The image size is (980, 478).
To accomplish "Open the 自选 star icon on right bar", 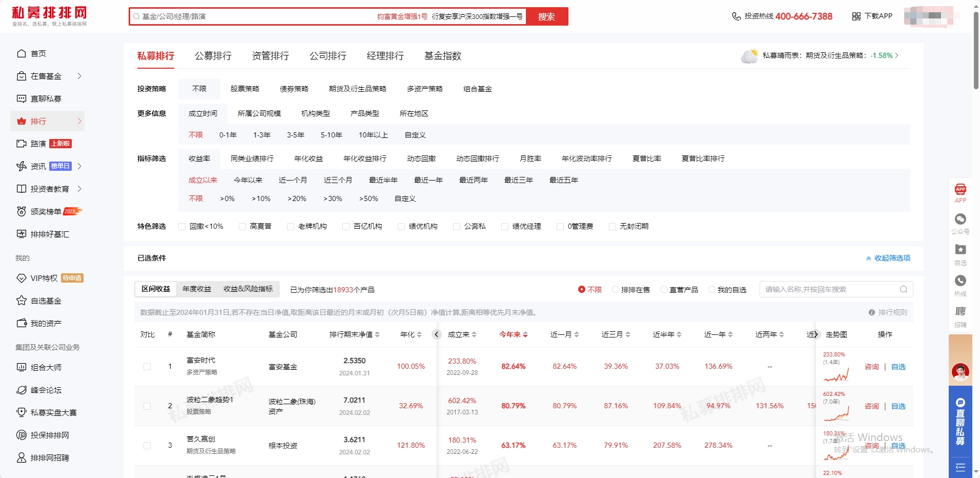I will [961, 250].
